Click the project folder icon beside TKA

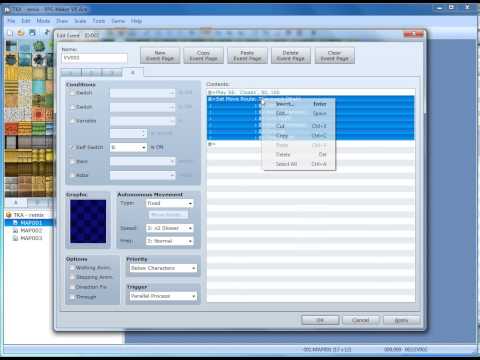click(9, 215)
